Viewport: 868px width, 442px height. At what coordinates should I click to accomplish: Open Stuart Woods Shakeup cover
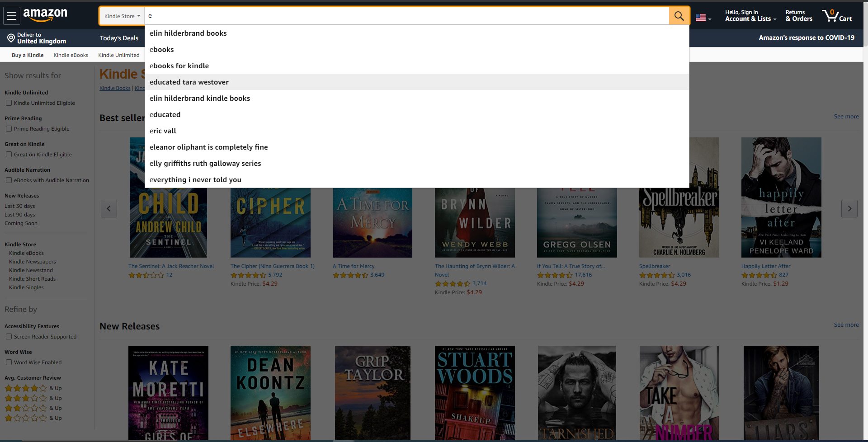(x=475, y=393)
